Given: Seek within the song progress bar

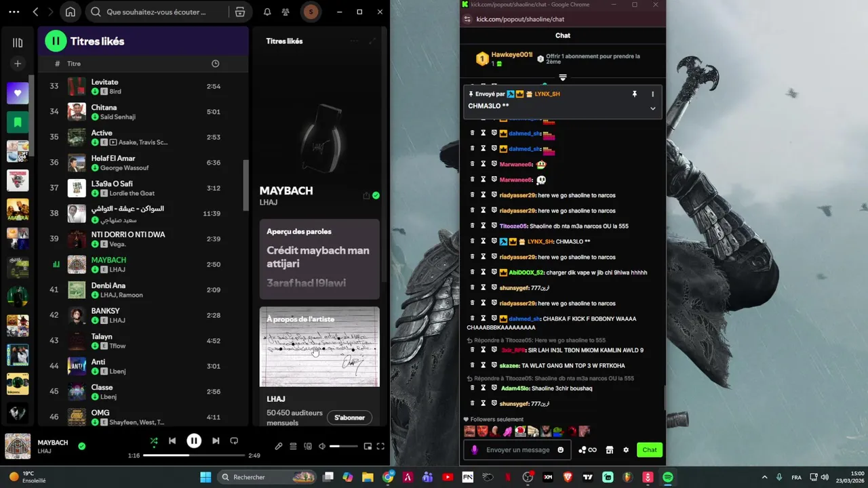Looking at the screenshot, I should 193,455.
